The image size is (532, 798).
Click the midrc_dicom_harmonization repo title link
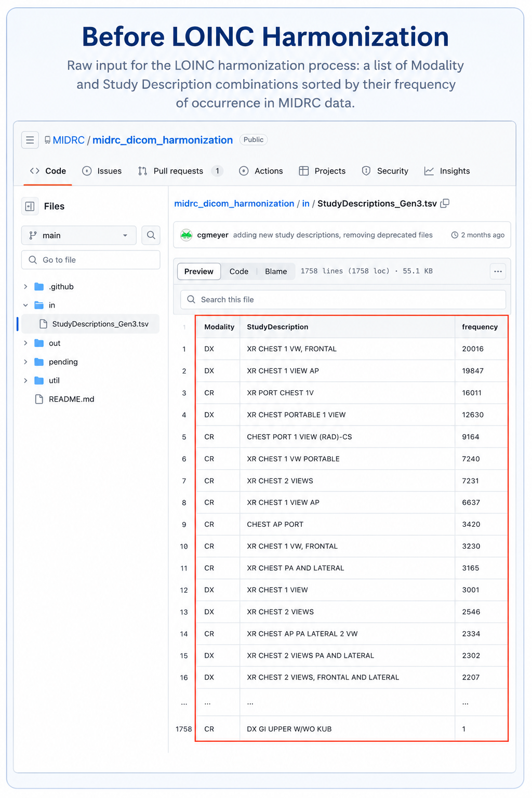[163, 140]
